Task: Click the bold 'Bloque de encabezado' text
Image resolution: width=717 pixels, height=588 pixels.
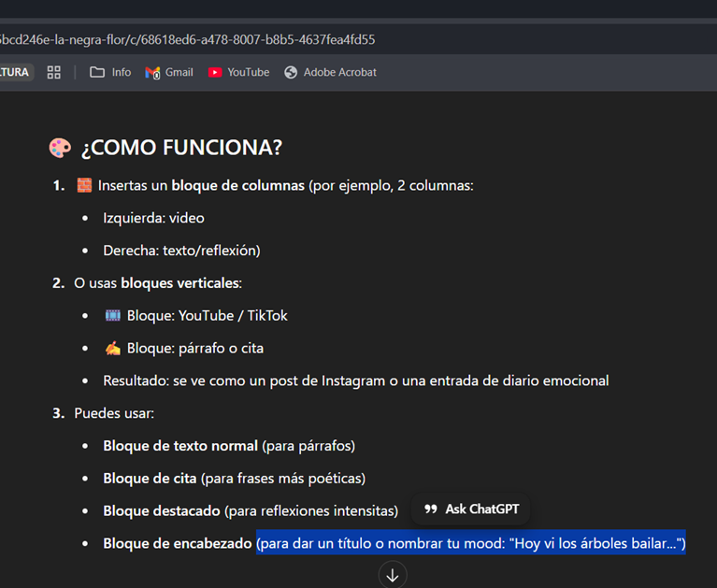Action: pos(178,543)
